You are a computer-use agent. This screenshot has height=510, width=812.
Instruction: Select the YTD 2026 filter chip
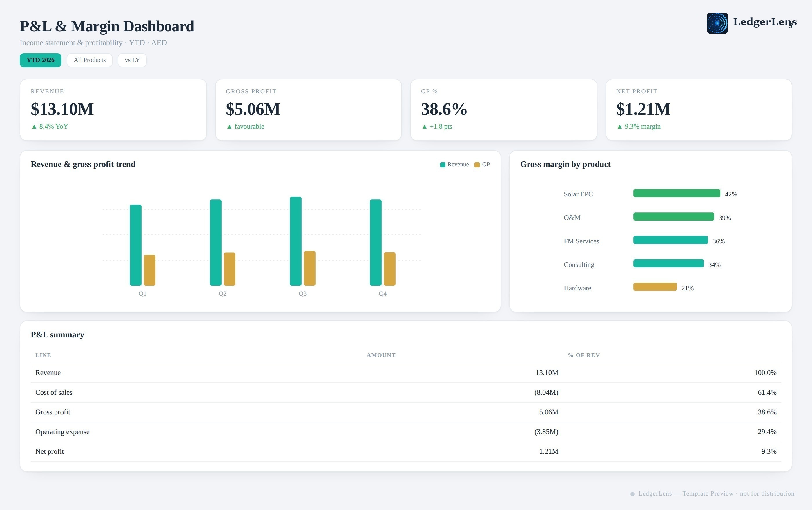tap(41, 60)
